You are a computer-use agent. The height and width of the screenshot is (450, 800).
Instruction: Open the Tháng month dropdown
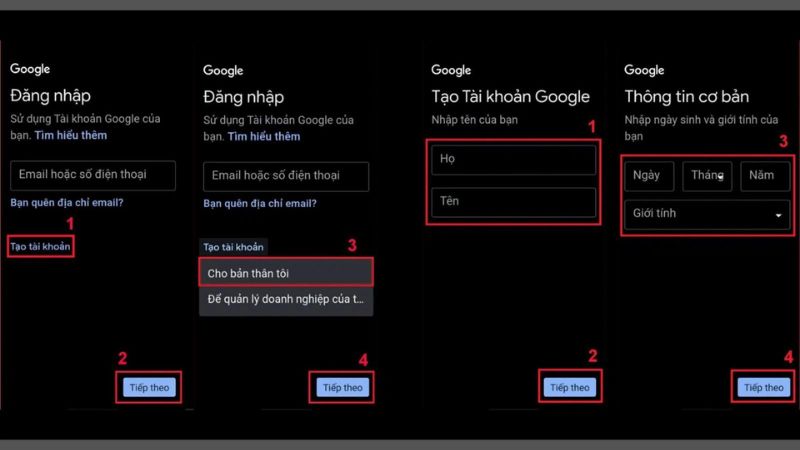click(x=707, y=176)
